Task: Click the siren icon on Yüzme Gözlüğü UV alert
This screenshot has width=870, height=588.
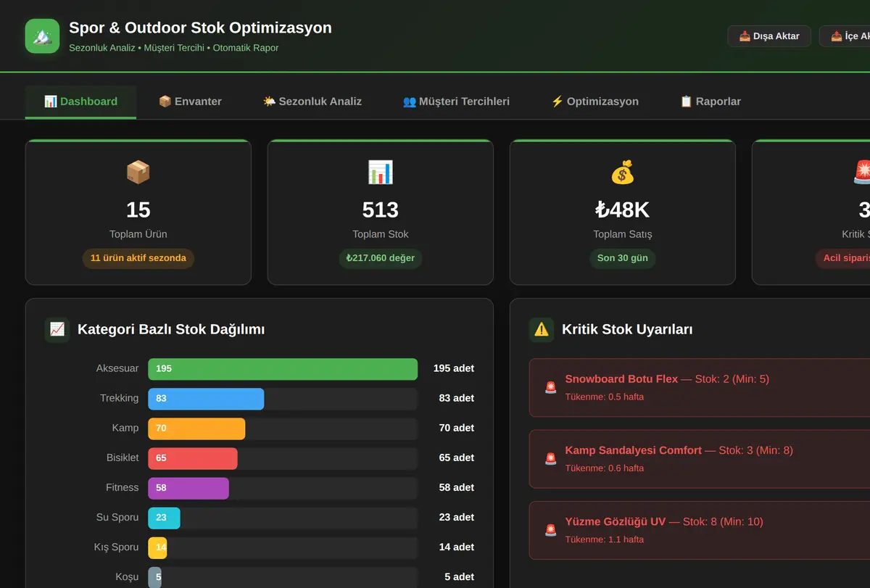Action: tap(551, 530)
